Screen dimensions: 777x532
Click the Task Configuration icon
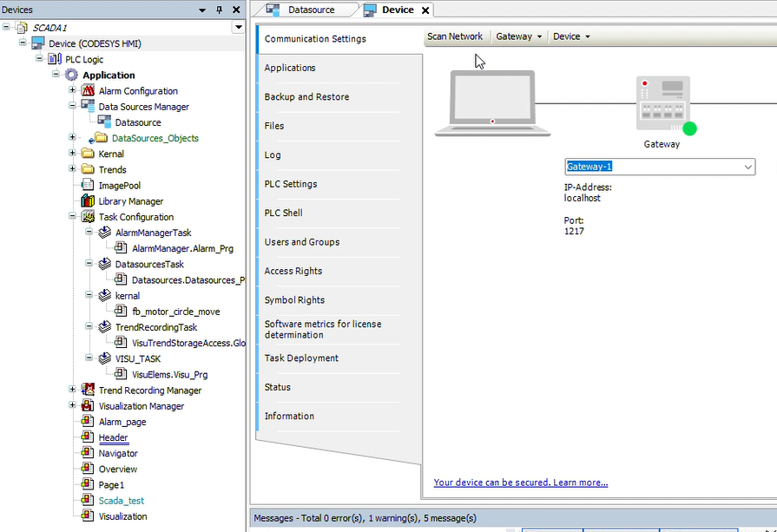click(x=88, y=216)
